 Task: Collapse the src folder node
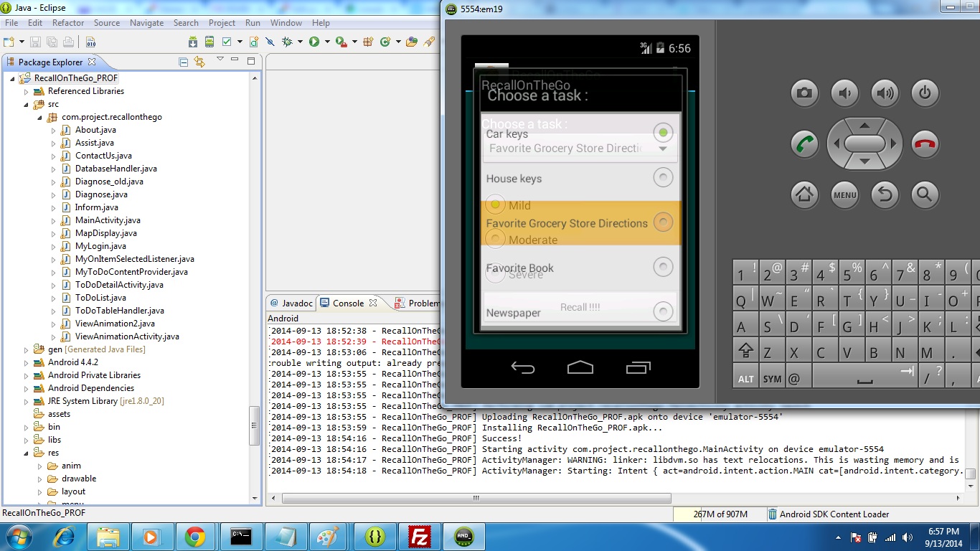[x=26, y=104]
